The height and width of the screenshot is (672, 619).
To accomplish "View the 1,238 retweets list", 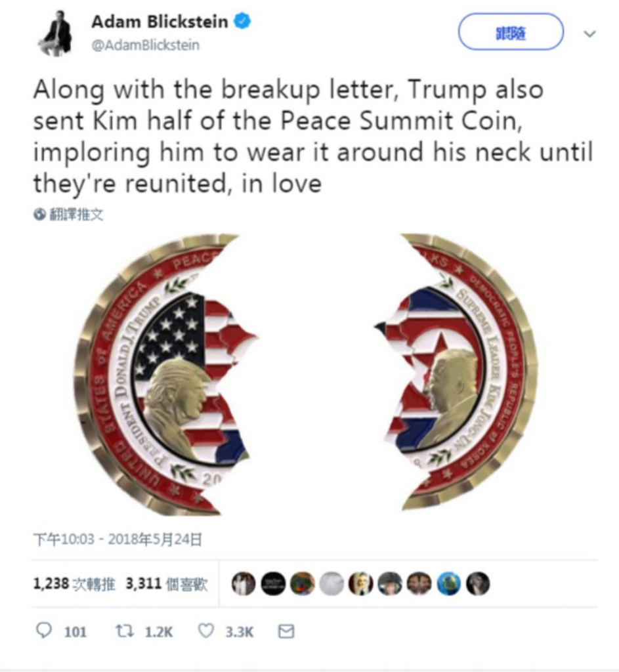I will coord(74,583).
